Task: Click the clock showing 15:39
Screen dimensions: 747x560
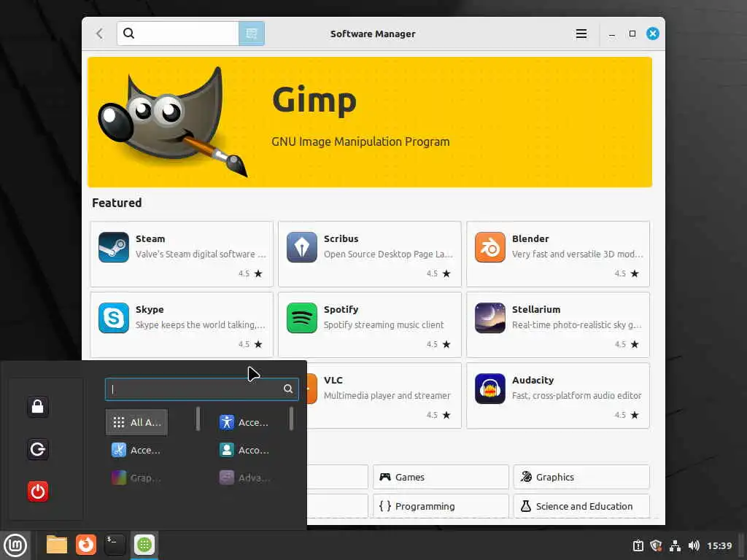Action: click(719, 545)
